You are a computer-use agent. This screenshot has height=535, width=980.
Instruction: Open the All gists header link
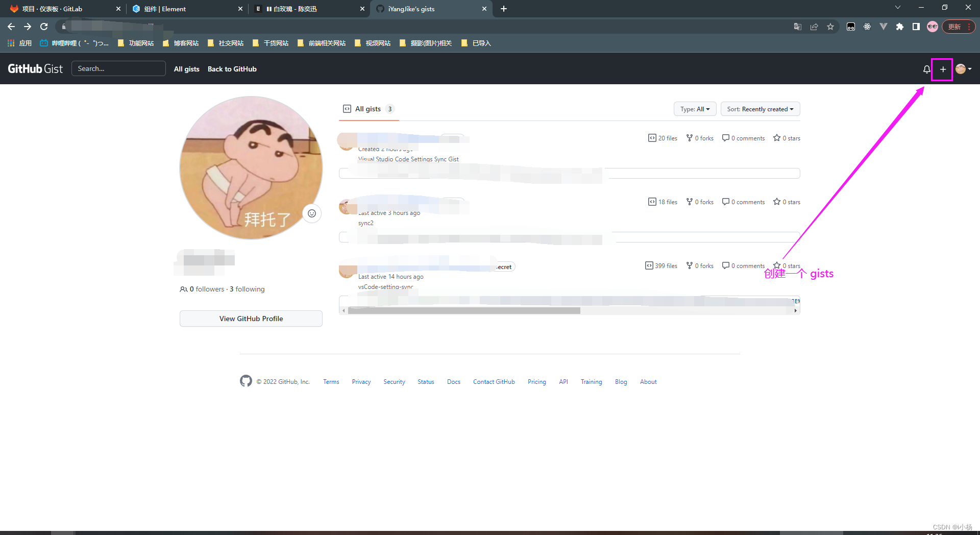coord(186,69)
